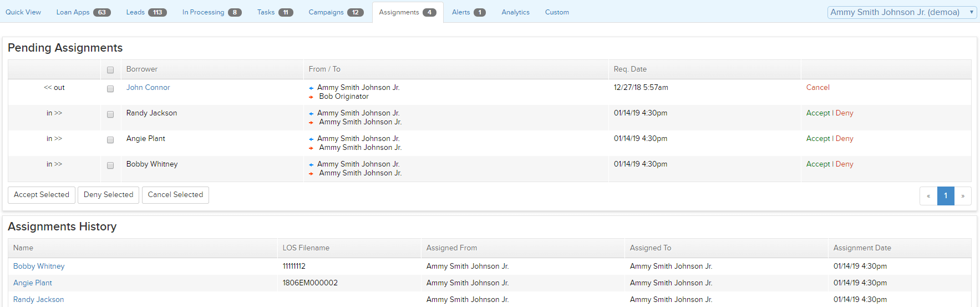This screenshot has height=307, width=980.
Task: Go to next page with » arrow
Action: [963, 196]
